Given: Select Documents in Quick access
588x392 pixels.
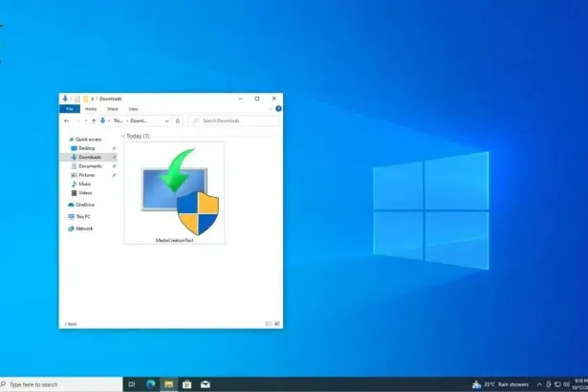Looking at the screenshot, I should (90, 166).
